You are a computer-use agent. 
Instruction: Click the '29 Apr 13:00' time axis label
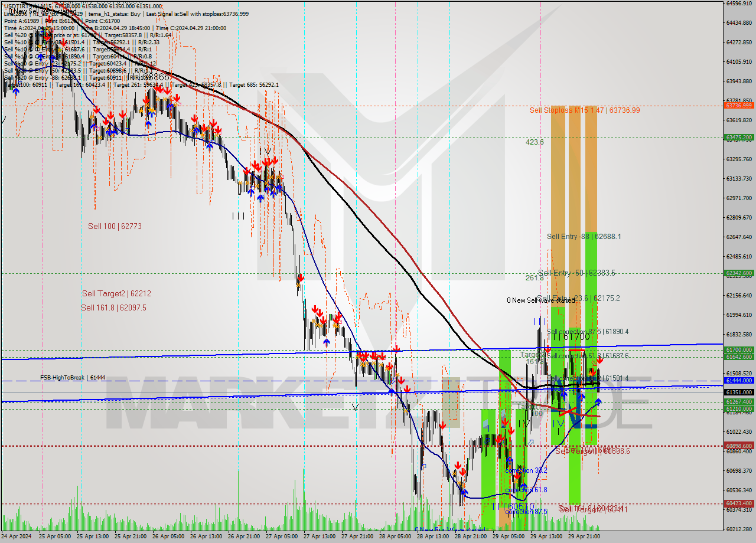click(546, 537)
